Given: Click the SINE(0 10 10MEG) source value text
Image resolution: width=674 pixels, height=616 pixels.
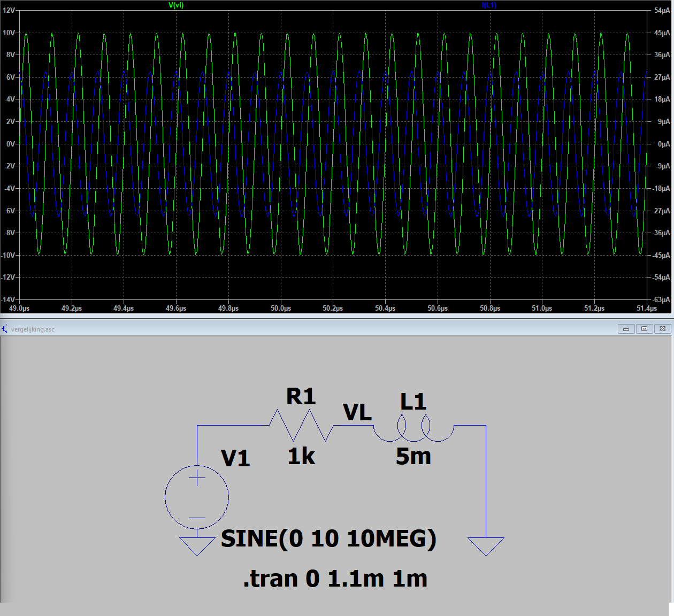Looking at the screenshot, I should pyautogui.click(x=328, y=538).
